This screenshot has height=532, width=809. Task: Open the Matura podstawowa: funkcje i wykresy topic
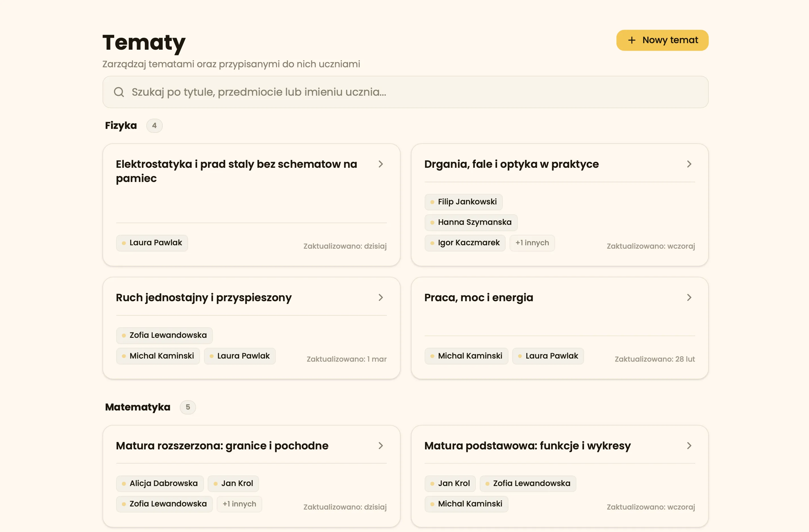pos(527,446)
